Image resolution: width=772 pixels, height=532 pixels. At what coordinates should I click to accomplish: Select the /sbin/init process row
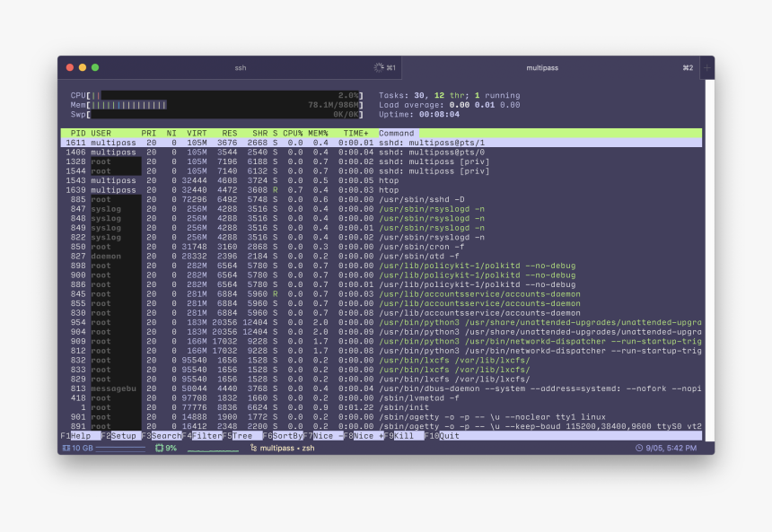click(x=382, y=407)
